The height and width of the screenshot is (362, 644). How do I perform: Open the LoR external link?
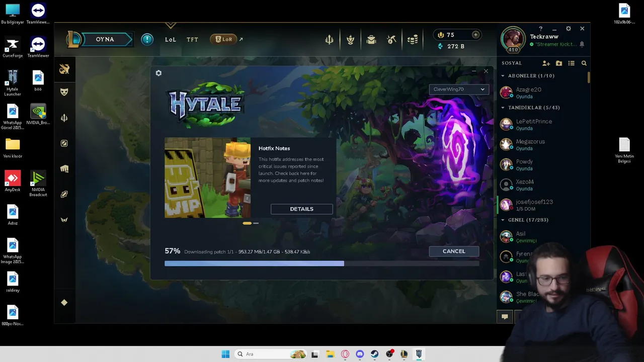[226, 39]
